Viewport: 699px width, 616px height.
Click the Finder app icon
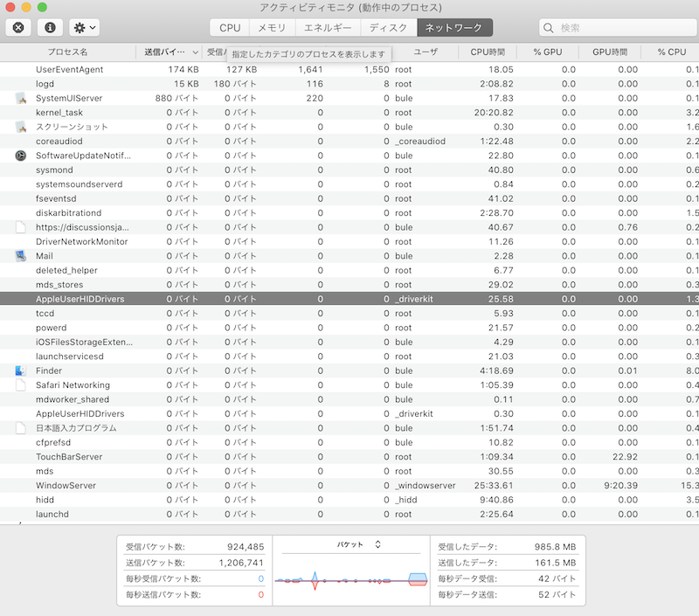coord(20,370)
